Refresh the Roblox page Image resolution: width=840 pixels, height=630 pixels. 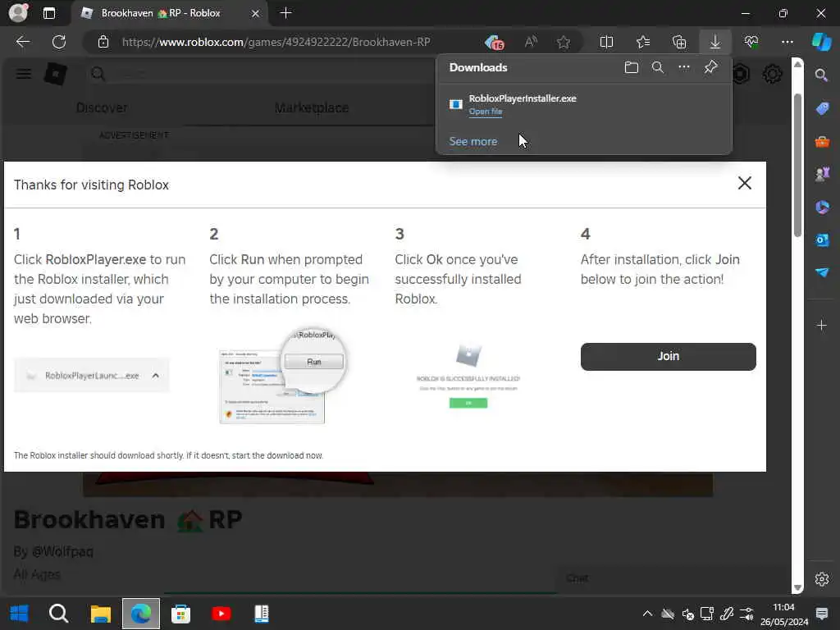[x=59, y=42]
